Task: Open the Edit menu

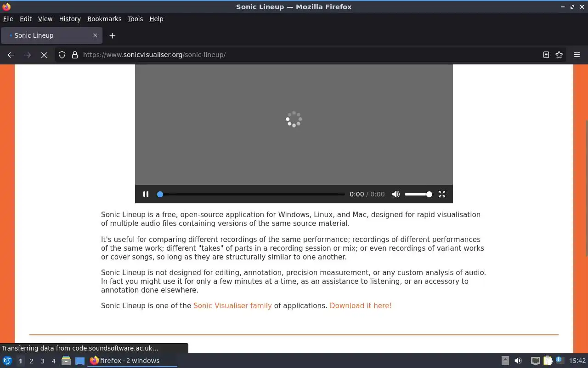Action: click(26, 19)
